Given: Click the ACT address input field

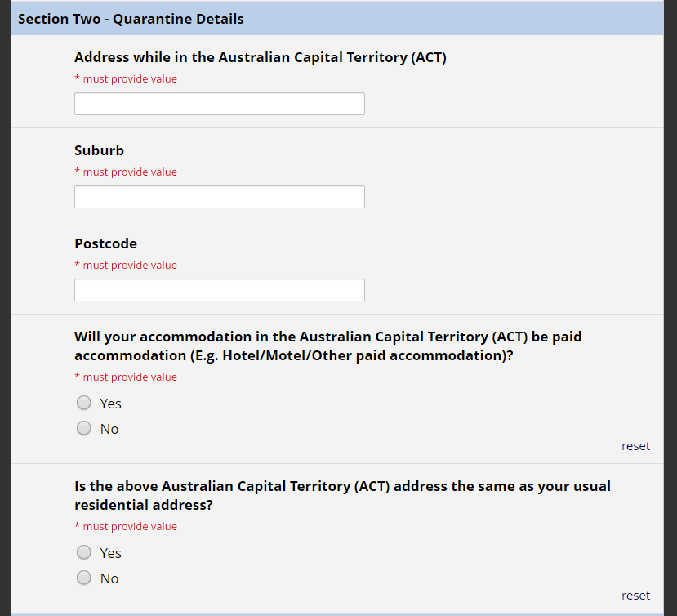Looking at the screenshot, I should pos(220,104).
